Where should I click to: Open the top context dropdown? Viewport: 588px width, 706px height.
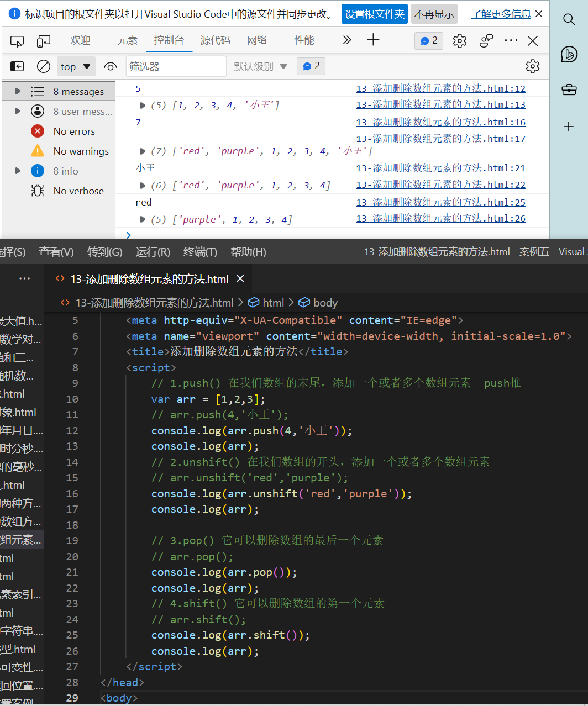pos(76,66)
